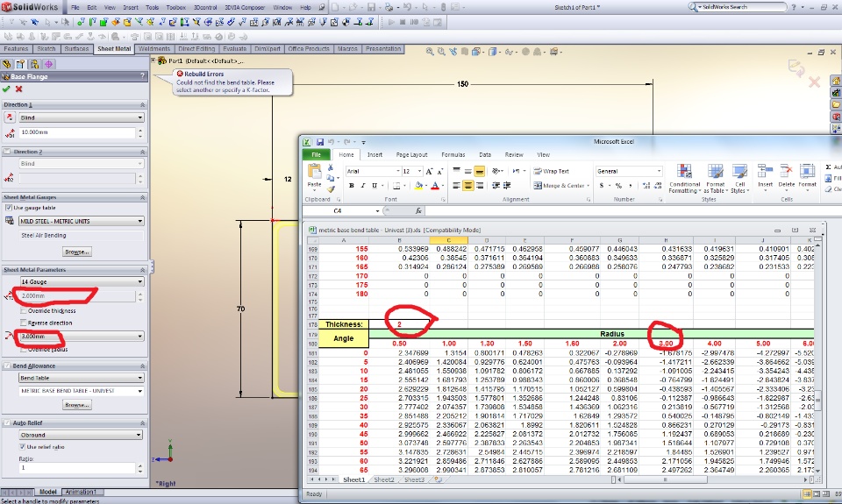Image resolution: width=842 pixels, height=504 pixels.
Task: Click Cell Styles in Excel ribbon
Action: [739, 179]
